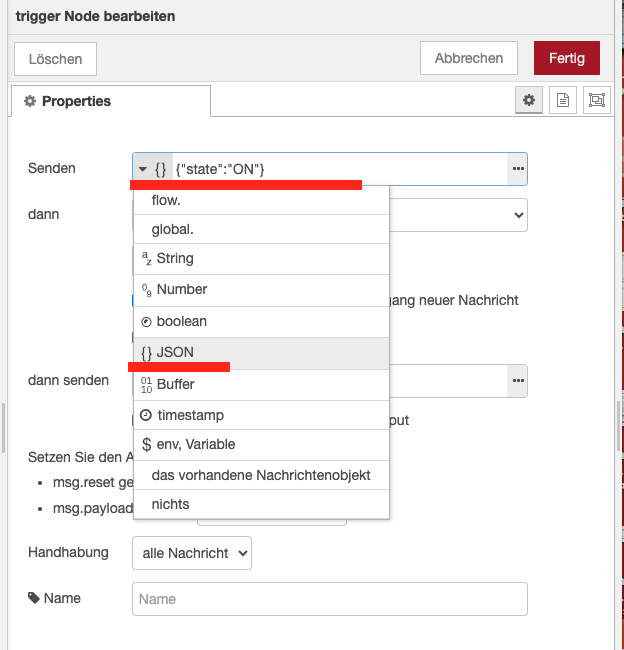Open the Handhabung alle Nachricht dropdown

click(192, 552)
